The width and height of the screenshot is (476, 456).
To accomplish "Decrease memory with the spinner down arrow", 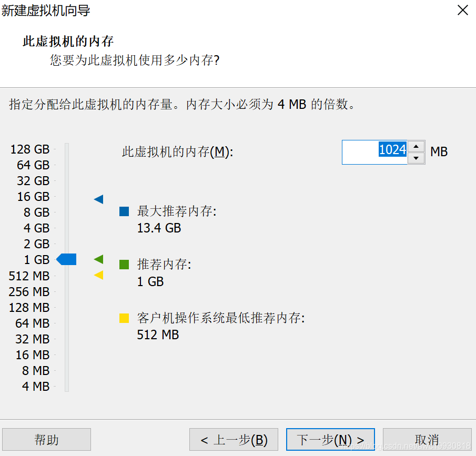I will pos(416,158).
